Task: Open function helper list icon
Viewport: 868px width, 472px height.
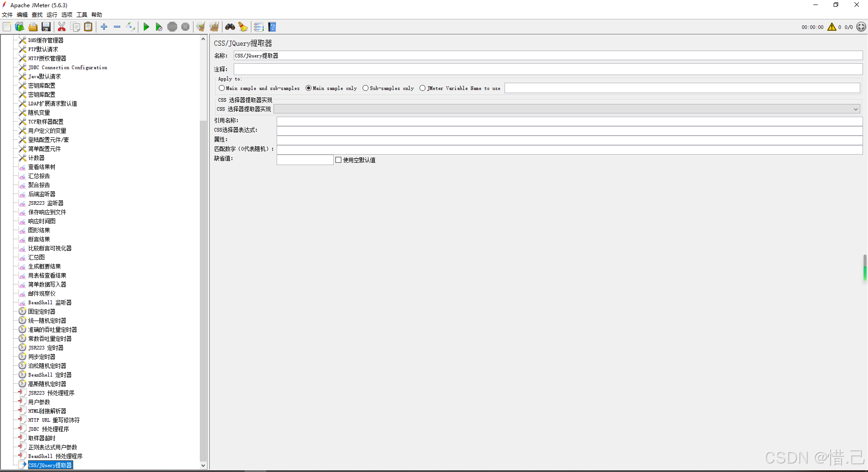Action: point(259,27)
